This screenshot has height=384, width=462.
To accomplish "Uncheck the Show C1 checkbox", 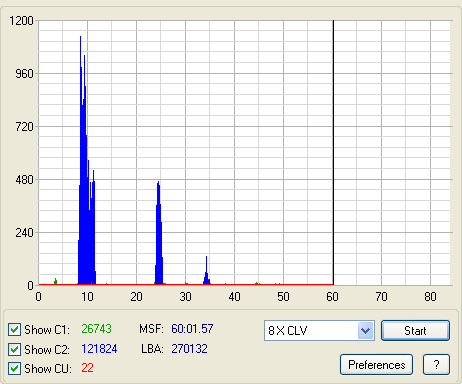I will click(14, 330).
